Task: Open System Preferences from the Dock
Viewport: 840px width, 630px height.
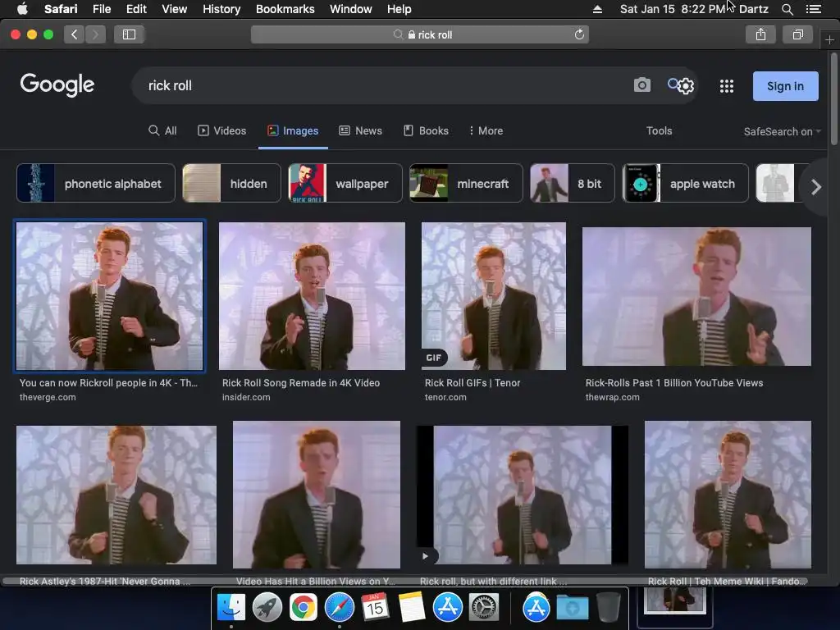Action: pos(484,607)
